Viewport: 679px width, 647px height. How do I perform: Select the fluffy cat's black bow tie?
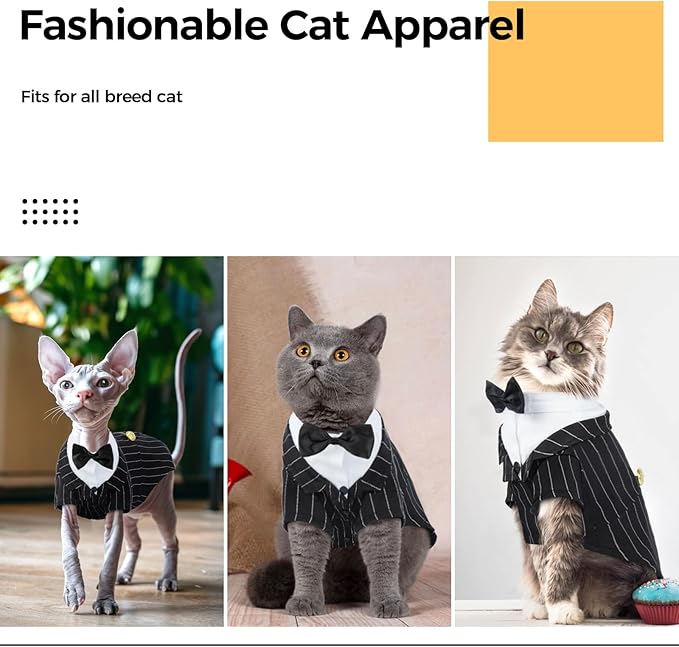(x=505, y=396)
